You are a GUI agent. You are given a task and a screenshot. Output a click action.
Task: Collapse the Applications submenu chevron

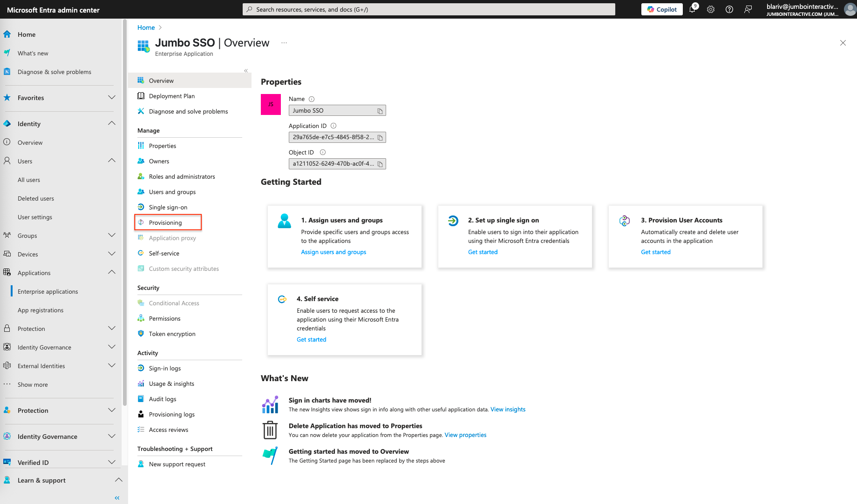tap(112, 272)
